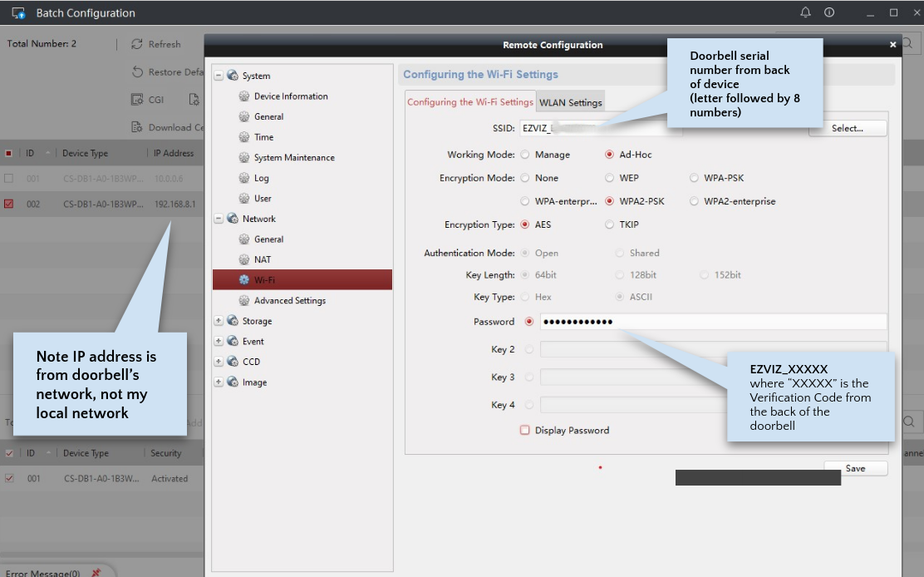
Task: Select Advanced Settings under Network
Action: pos(289,301)
